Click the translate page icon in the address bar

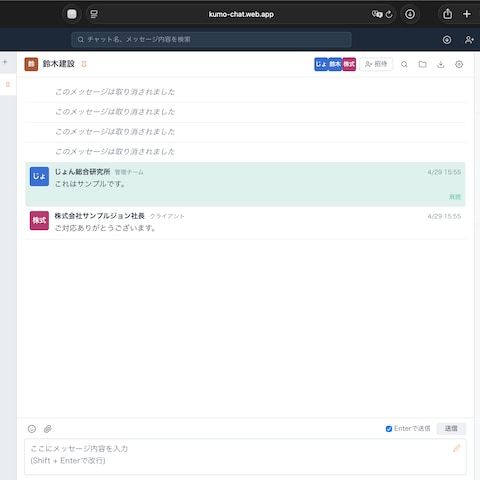377,14
